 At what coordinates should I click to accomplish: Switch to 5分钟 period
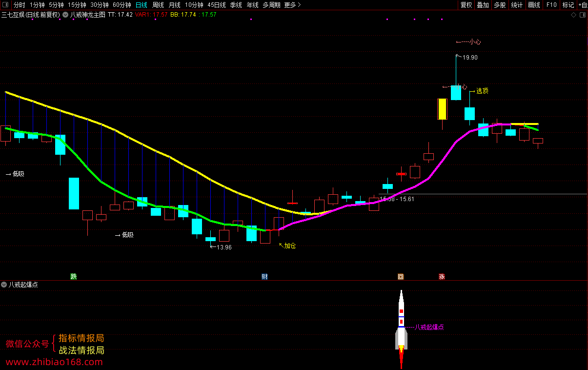tap(56, 5)
